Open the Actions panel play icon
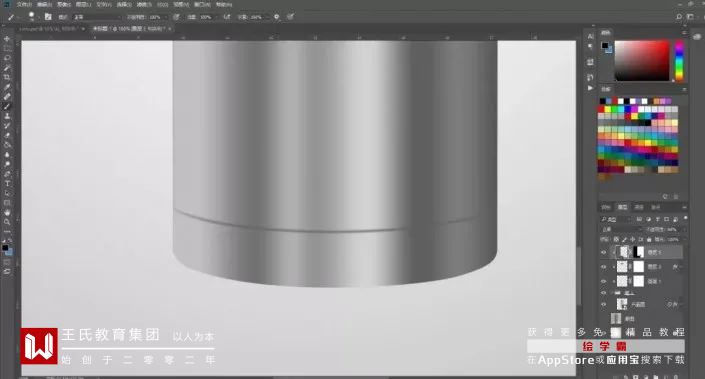This screenshot has height=379, width=705. click(590, 89)
